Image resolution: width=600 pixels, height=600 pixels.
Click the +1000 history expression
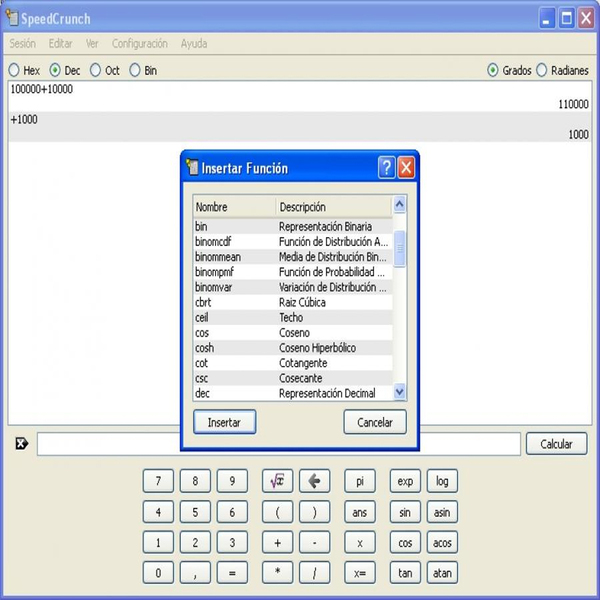pos(24,119)
